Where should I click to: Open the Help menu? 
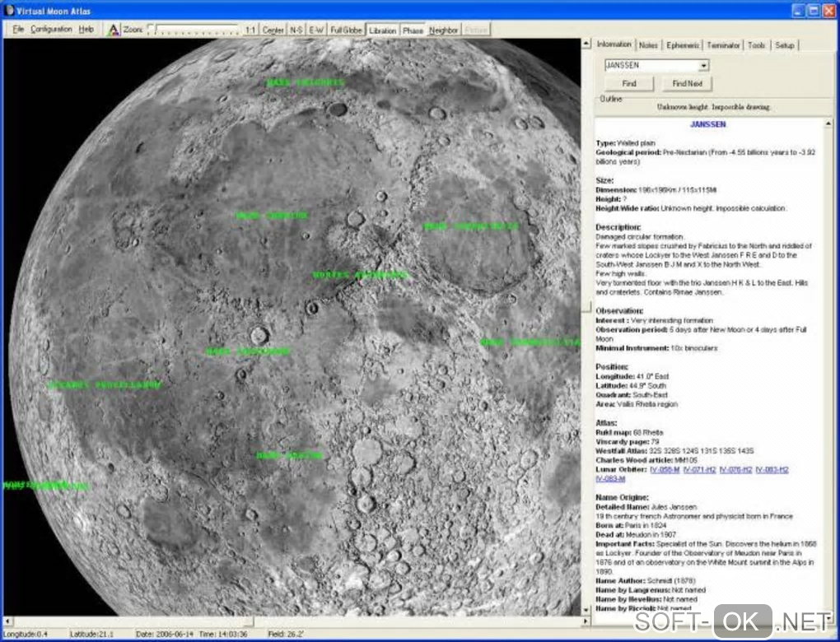(86, 29)
